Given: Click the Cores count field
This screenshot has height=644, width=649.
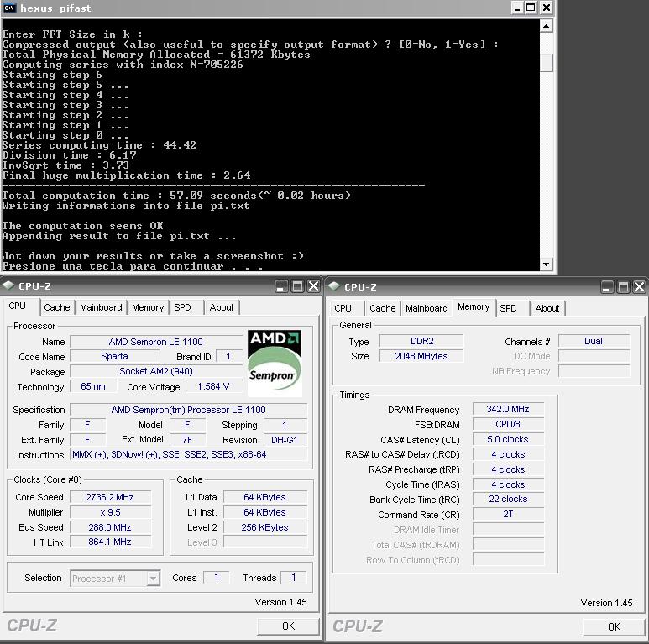Looking at the screenshot, I should [216, 578].
